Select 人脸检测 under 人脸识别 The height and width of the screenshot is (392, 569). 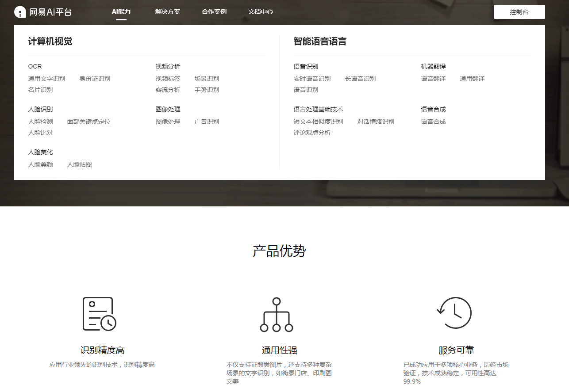pyautogui.click(x=41, y=122)
